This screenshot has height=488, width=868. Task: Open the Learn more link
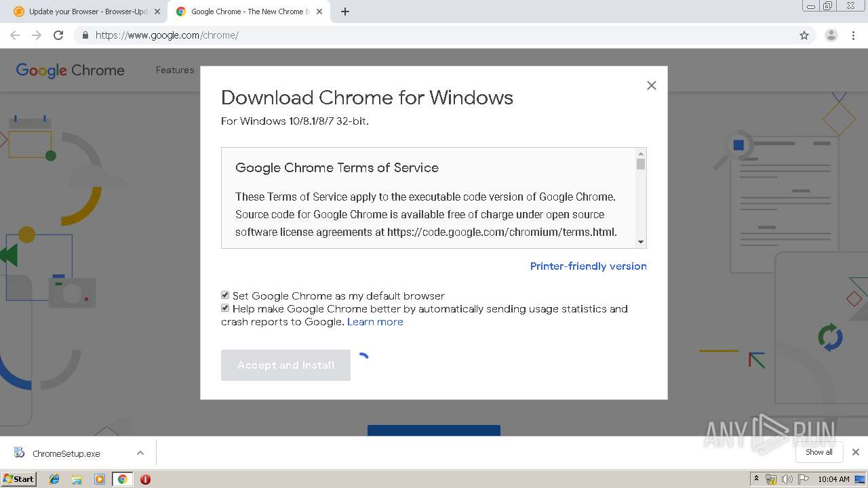tap(375, 322)
